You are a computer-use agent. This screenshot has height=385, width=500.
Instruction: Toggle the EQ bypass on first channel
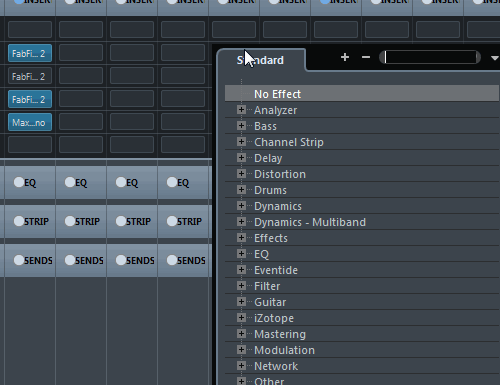click(19, 182)
